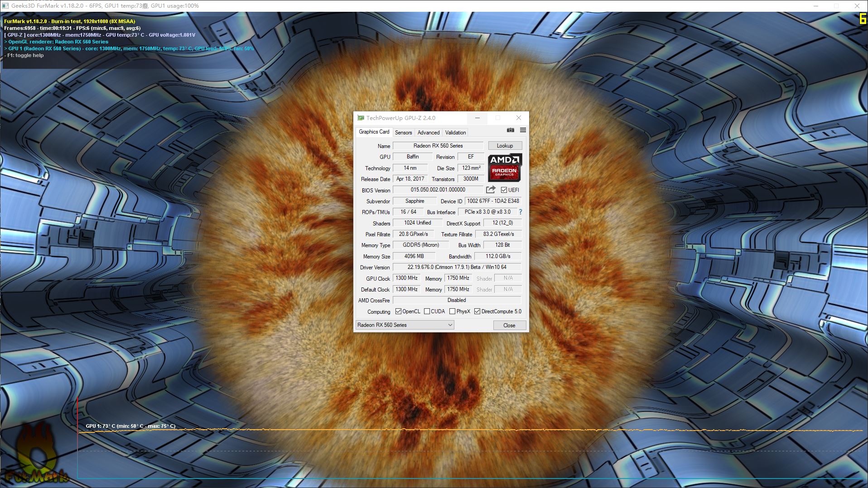Enable the PhysX checkbox
Image resolution: width=868 pixels, height=488 pixels.
[452, 311]
